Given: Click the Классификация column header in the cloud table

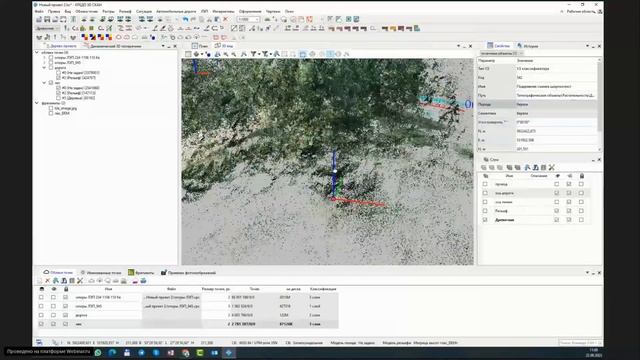Looking at the screenshot, I should (323, 289).
